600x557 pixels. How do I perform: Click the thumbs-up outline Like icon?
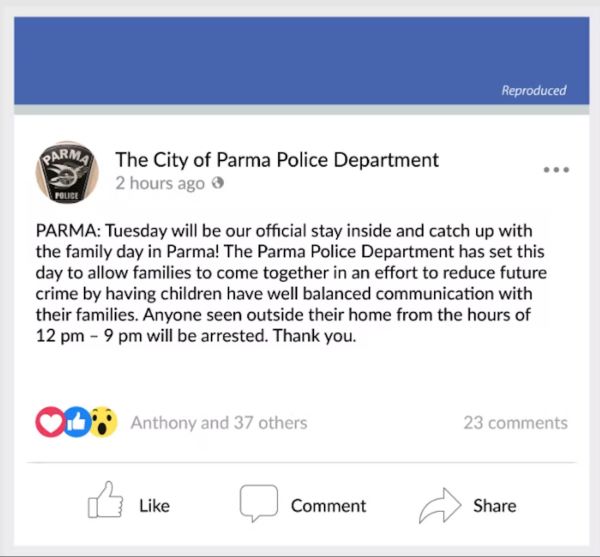[106, 500]
